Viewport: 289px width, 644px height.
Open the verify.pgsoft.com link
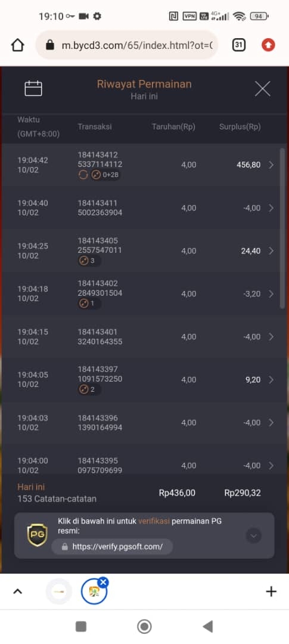coord(112,547)
